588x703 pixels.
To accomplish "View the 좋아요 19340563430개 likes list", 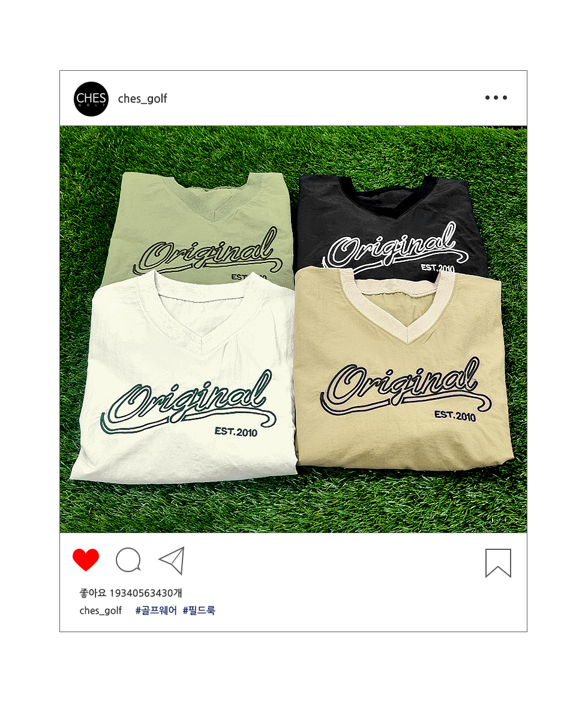I will click(131, 593).
